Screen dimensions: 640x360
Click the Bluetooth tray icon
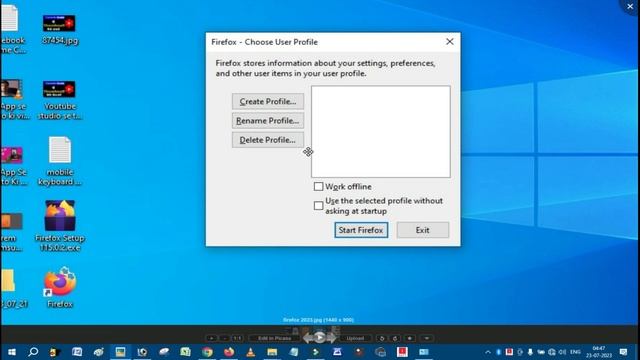[498, 352]
